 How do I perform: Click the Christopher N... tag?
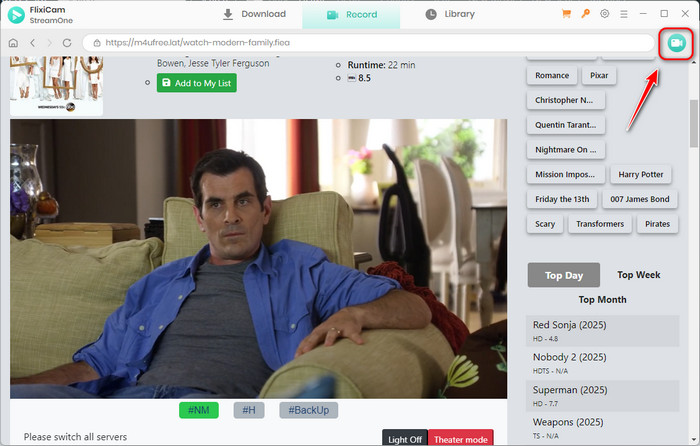[566, 100]
